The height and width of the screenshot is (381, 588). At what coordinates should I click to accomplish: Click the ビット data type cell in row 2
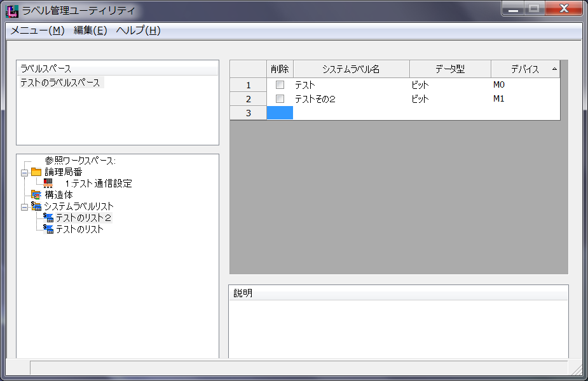tap(450, 99)
